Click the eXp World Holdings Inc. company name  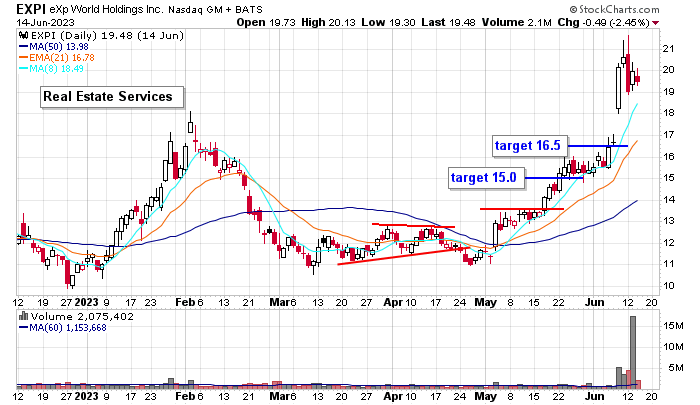106,9
